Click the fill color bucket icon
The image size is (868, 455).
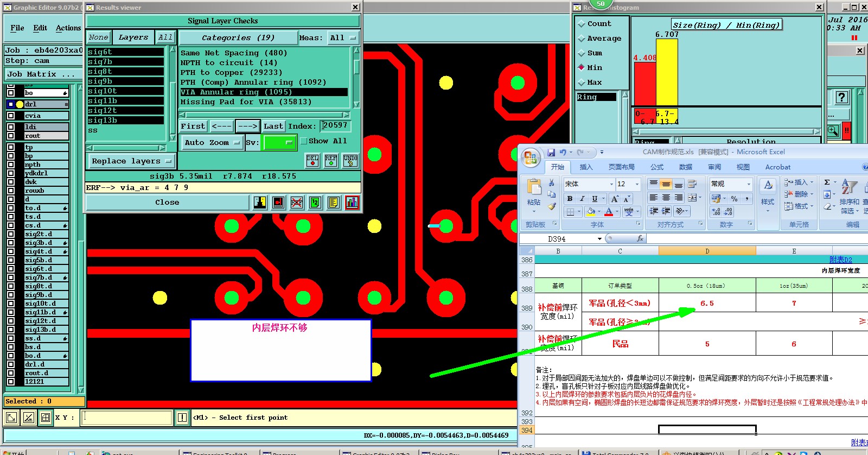click(591, 211)
